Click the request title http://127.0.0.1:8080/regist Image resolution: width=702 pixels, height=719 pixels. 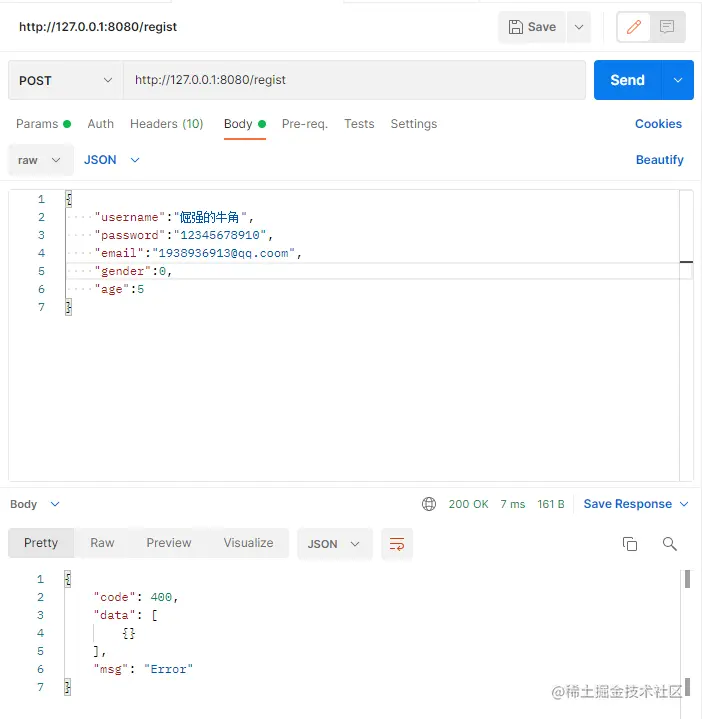98,27
